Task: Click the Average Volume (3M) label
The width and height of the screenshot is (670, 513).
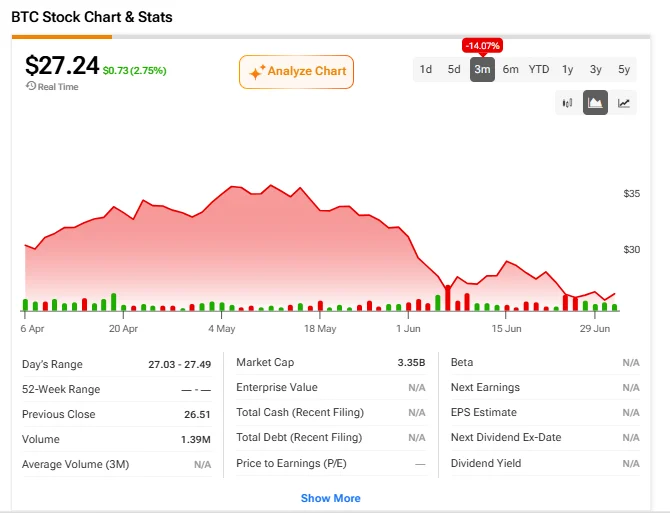Action: click(x=75, y=464)
